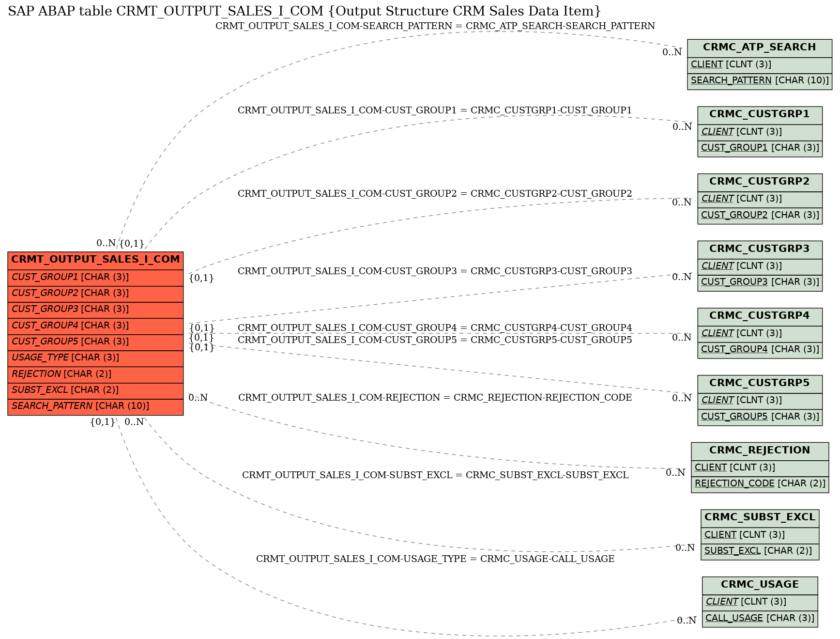Select the CUST_GROUP1 [CHAR (3)] field in main table

click(x=95, y=278)
